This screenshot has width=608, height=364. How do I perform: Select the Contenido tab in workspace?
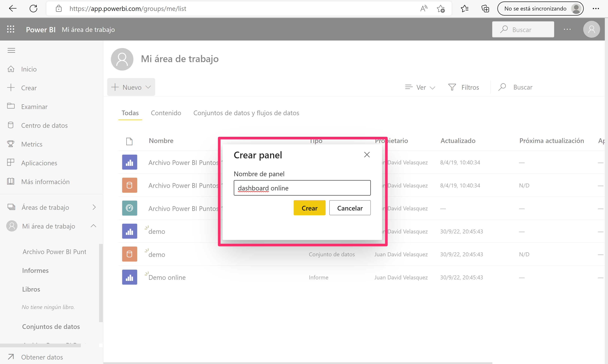coord(166,113)
